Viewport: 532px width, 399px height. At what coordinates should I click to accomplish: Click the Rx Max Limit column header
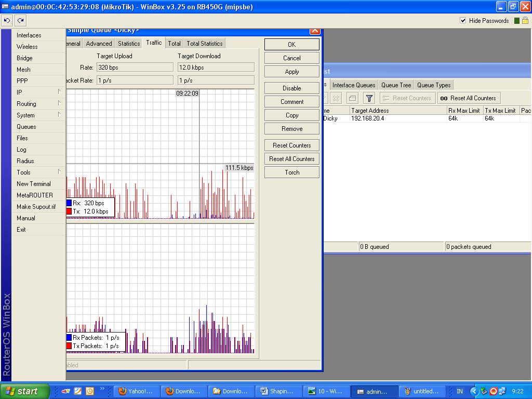[464, 110]
